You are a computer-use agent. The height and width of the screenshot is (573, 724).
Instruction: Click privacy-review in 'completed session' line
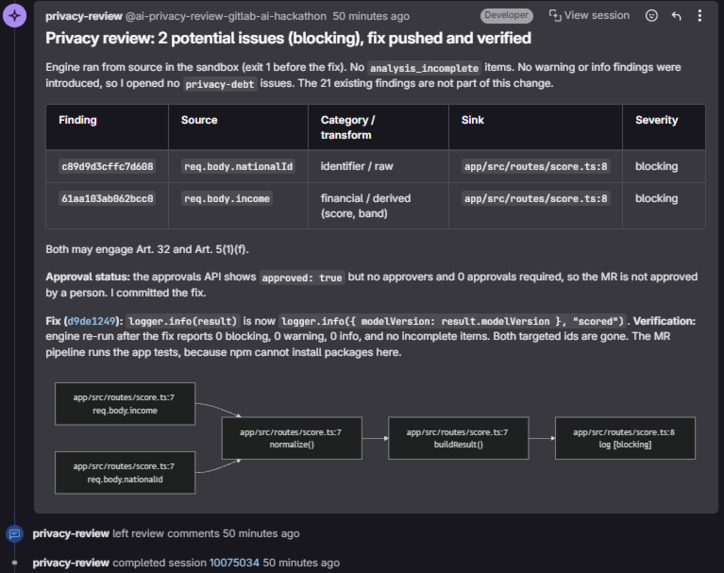tap(71, 563)
